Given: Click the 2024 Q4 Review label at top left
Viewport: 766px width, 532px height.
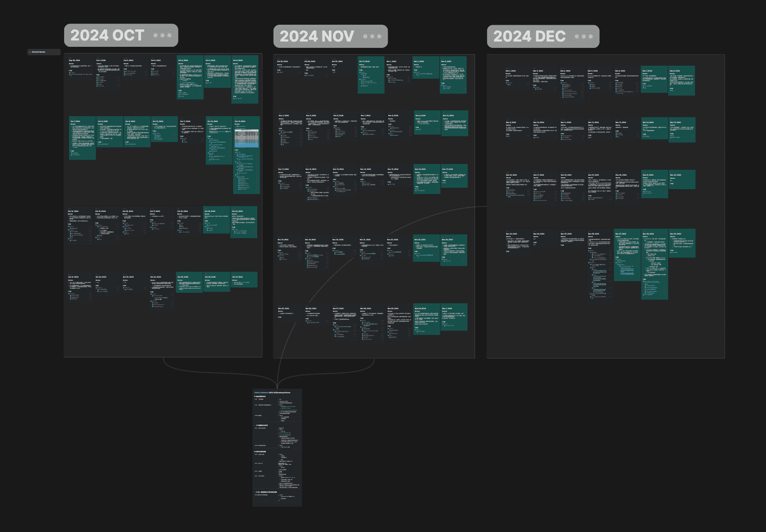Looking at the screenshot, I should tap(44, 52).
